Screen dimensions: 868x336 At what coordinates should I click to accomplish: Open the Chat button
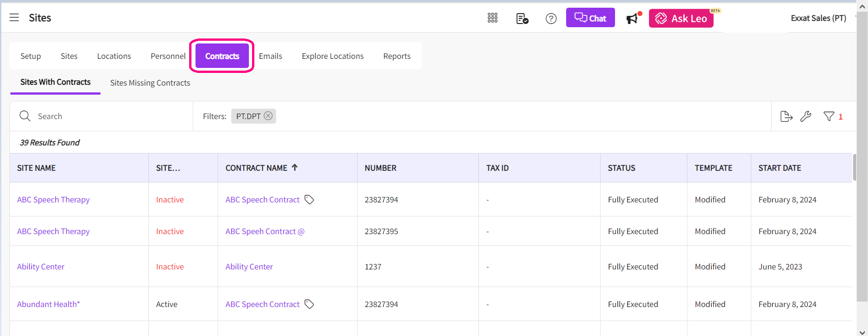[x=590, y=18]
